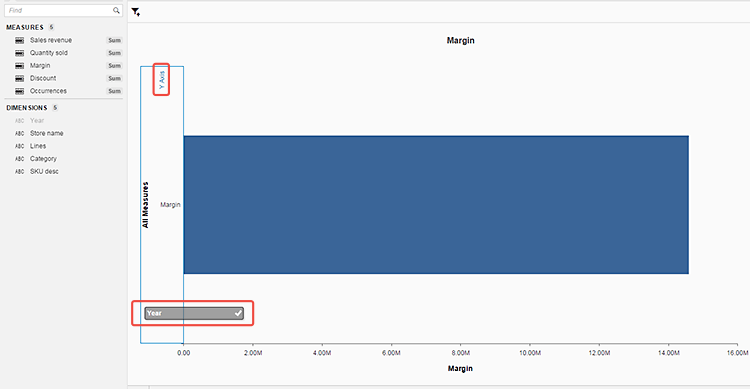Screen dimensions: 750x389
Task: Click the Margin category label beside bar
Action: 170,204
